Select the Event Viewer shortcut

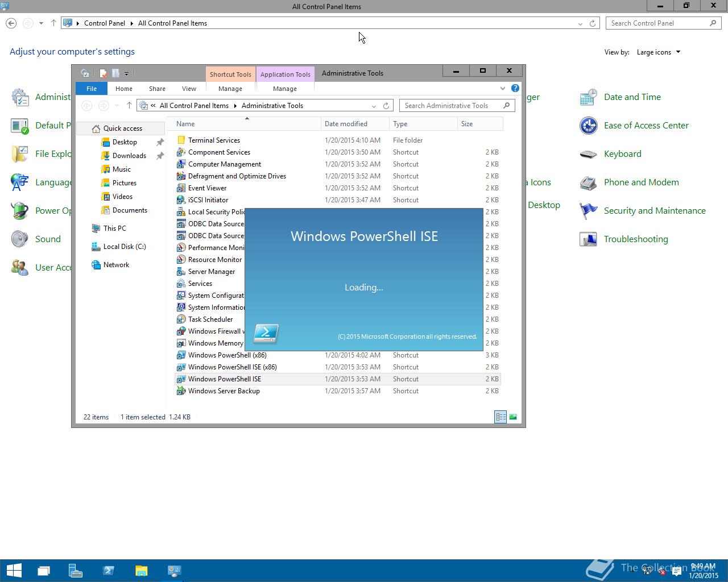coord(207,188)
